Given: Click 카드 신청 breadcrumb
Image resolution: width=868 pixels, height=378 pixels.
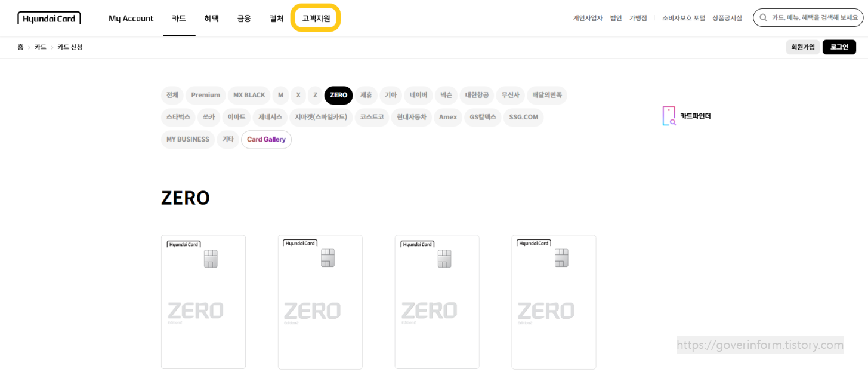Looking at the screenshot, I should click(70, 47).
